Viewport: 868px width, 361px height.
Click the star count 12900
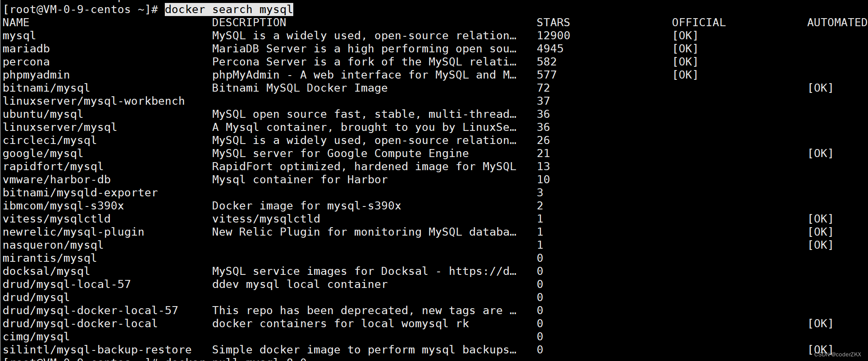(553, 35)
